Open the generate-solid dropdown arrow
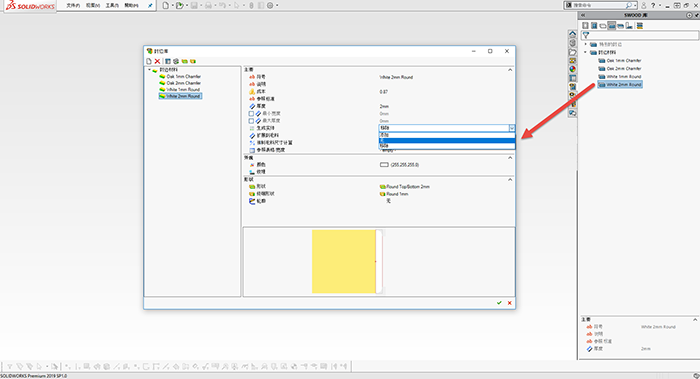 pyautogui.click(x=512, y=128)
